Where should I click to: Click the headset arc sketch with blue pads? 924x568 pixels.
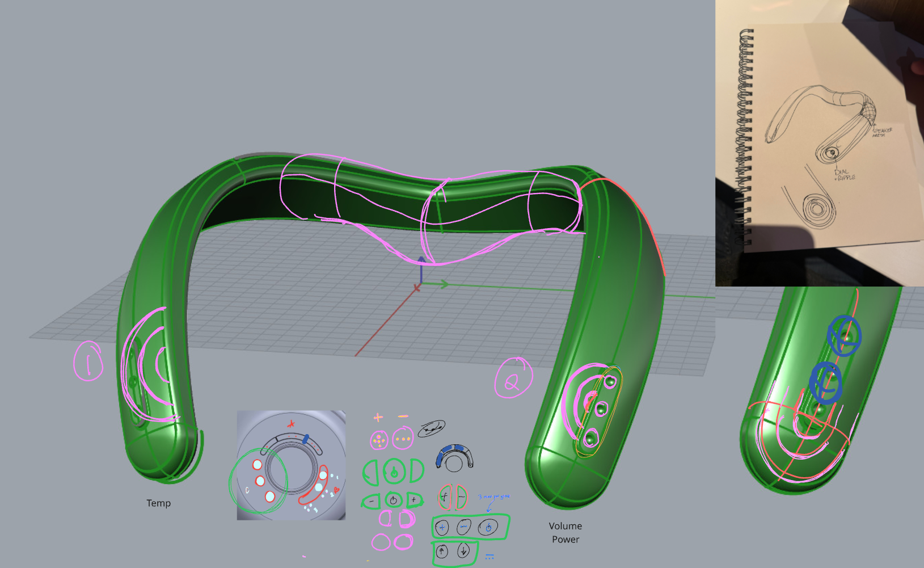(454, 455)
